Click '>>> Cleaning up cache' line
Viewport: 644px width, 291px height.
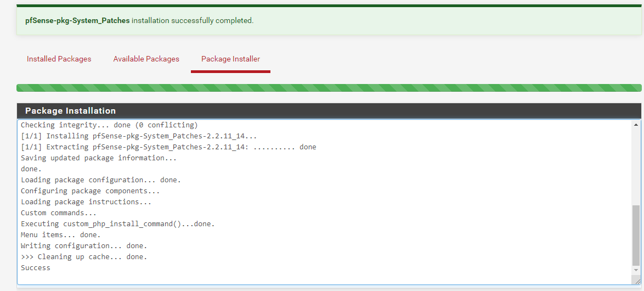(x=84, y=257)
